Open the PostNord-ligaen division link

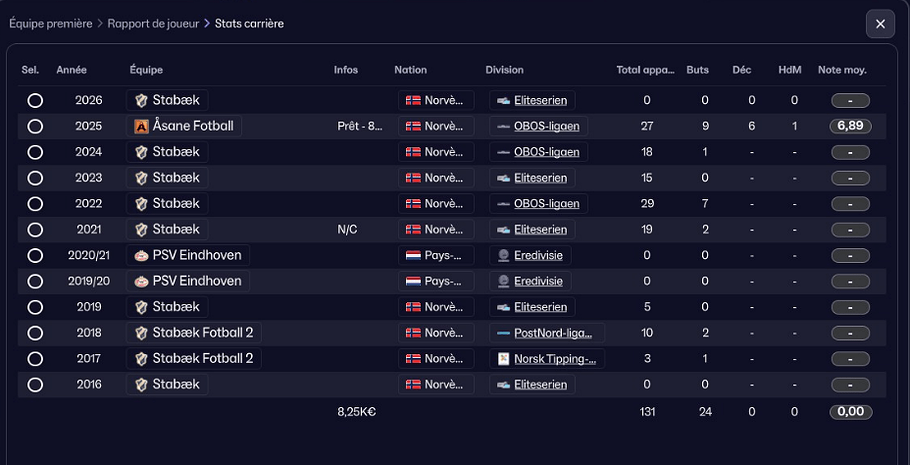point(552,333)
